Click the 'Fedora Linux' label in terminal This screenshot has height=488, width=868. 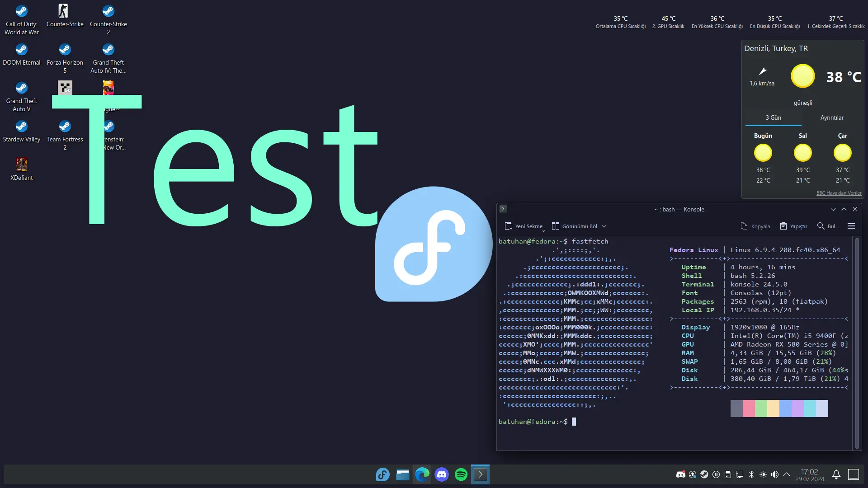coord(693,250)
